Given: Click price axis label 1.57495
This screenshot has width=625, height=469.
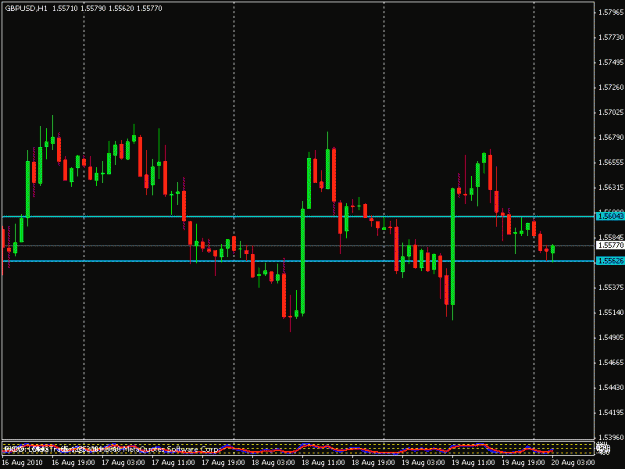Looking at the screenshot, I should pyautogui.click(x=611, y=63).
